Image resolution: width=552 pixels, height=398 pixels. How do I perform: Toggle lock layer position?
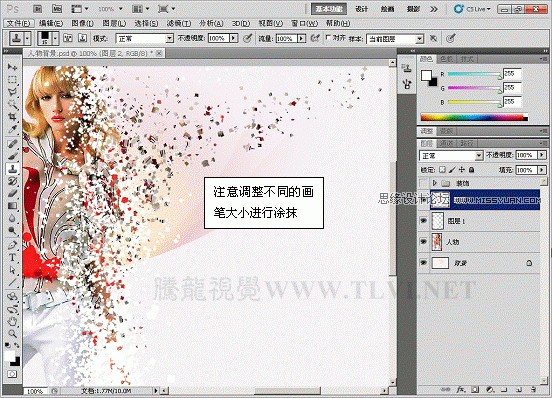tap(462, 170)
